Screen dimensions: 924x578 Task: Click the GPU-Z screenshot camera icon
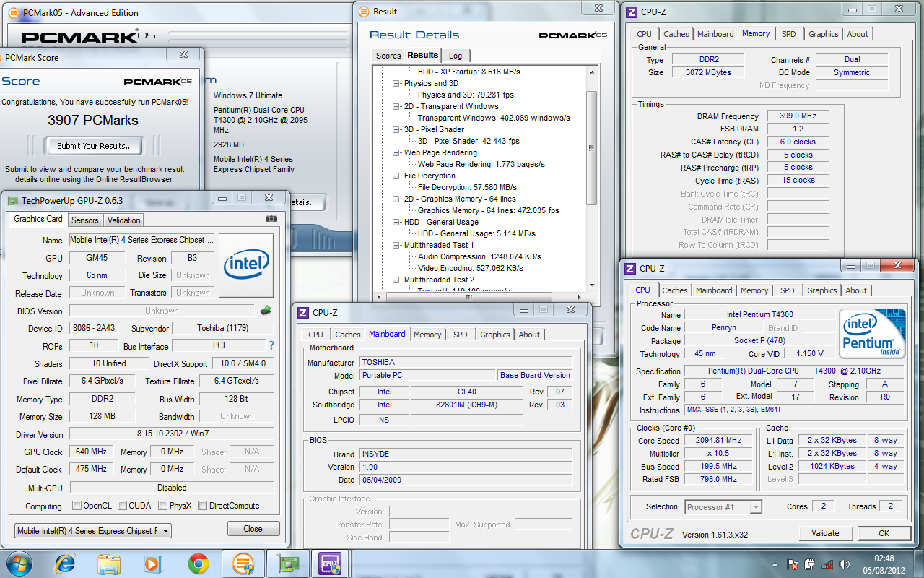click(x=271, y=219)
